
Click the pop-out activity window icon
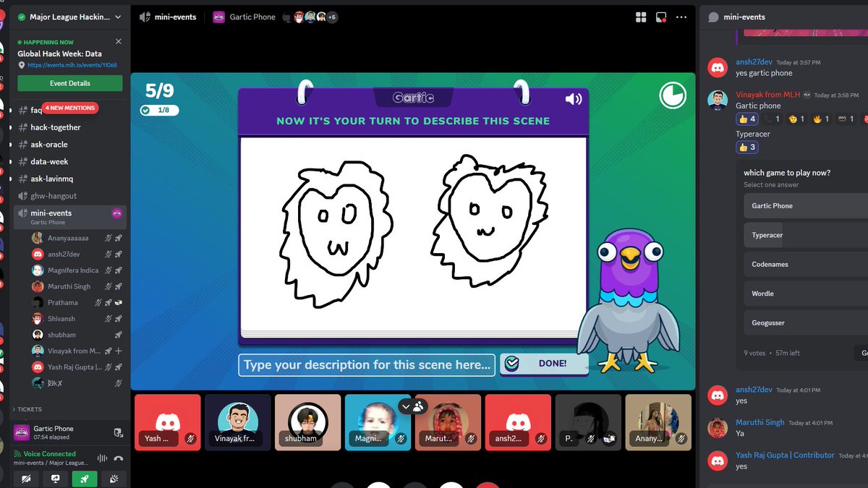[661, 17]
